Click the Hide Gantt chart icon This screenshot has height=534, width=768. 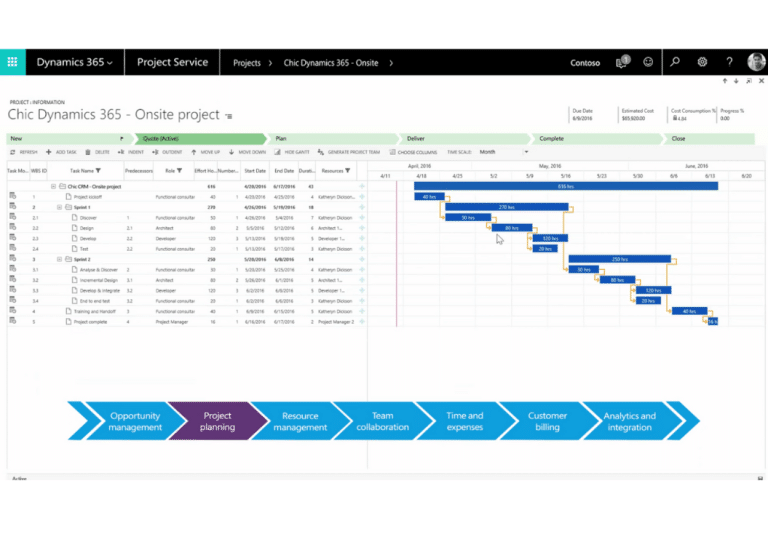point(277,152)
